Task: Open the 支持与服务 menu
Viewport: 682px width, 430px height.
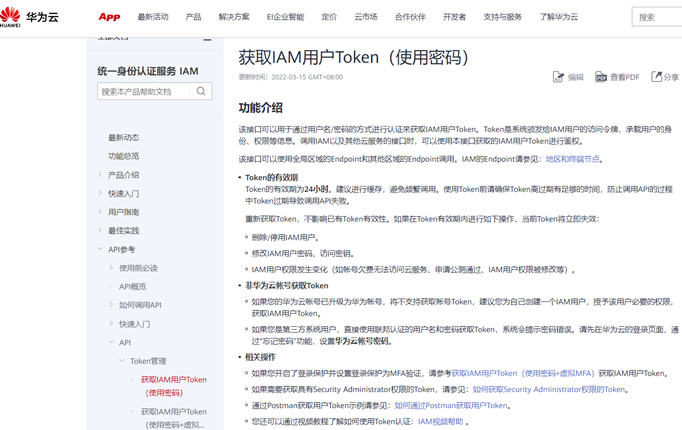Action: pos(503,17)
